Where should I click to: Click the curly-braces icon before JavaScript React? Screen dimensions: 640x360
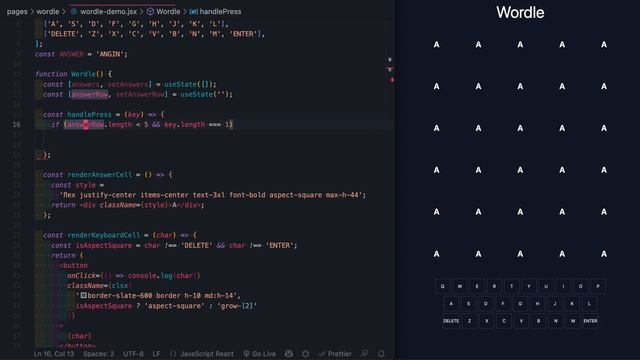point(173,353)
